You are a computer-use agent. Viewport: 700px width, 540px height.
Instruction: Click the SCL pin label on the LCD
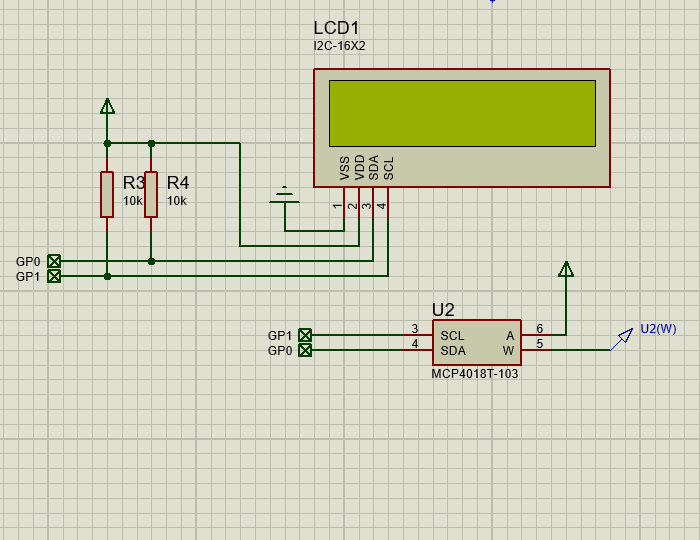click(x=389, y=168)
